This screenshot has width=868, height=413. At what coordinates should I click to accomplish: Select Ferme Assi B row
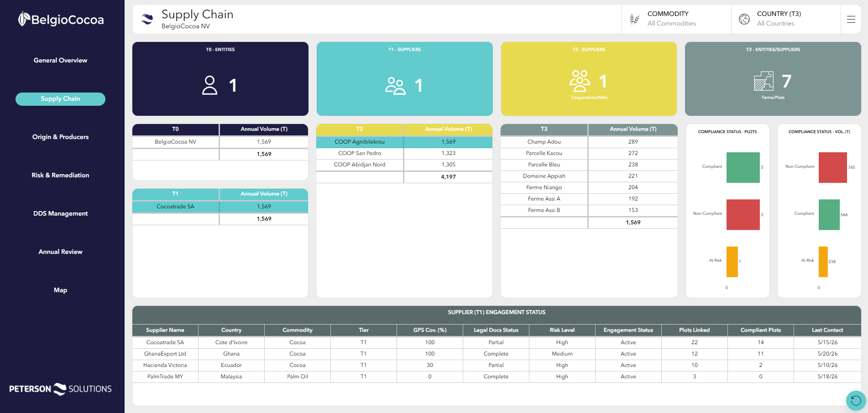(589, 210)
